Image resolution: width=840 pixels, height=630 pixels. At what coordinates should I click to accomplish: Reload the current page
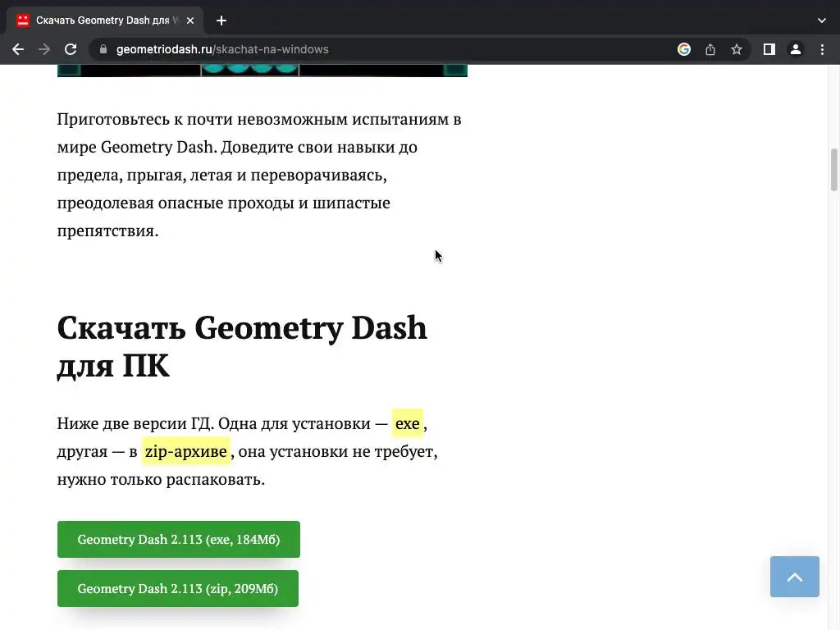71,49
